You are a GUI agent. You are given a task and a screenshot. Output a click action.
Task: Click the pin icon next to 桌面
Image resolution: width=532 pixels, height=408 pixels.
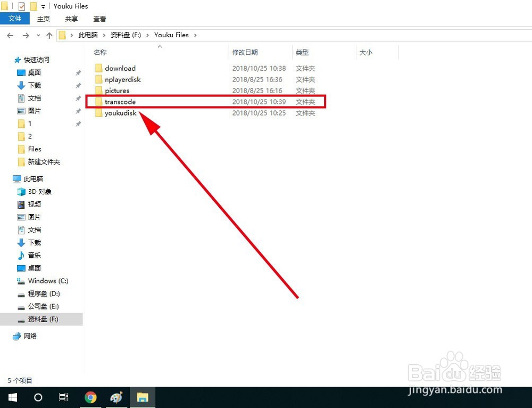(78, 72)
